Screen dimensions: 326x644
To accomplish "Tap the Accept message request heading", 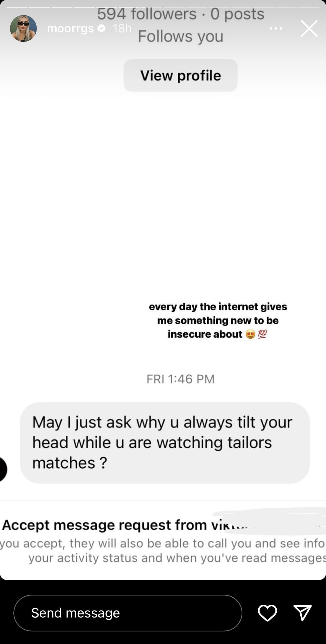I will pos(125,525).
